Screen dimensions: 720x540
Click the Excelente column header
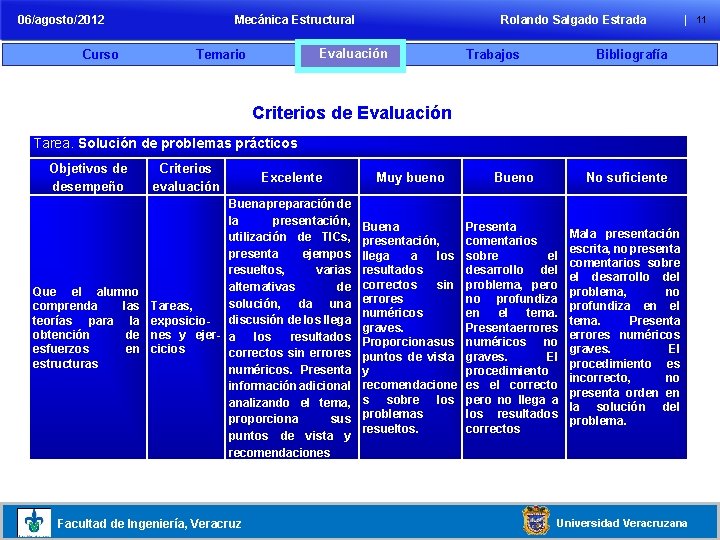click(292, 177)
